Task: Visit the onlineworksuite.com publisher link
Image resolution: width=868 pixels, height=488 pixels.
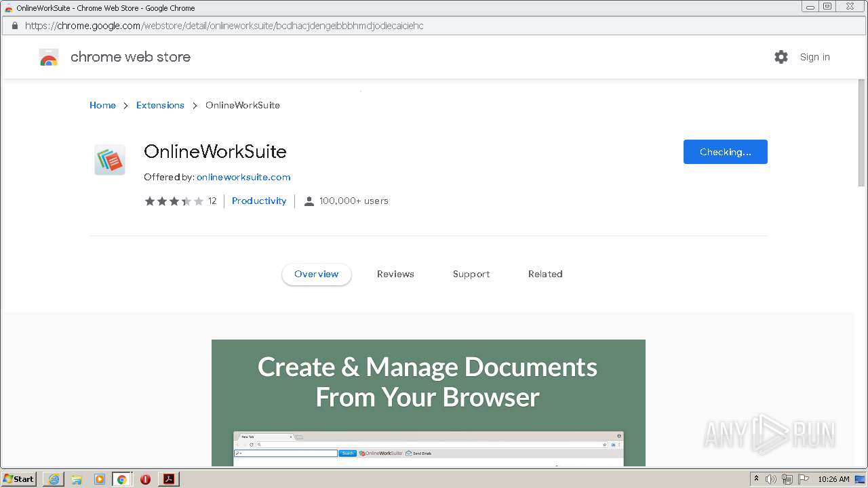Action: pyautogui.click(x=243, y=177)
